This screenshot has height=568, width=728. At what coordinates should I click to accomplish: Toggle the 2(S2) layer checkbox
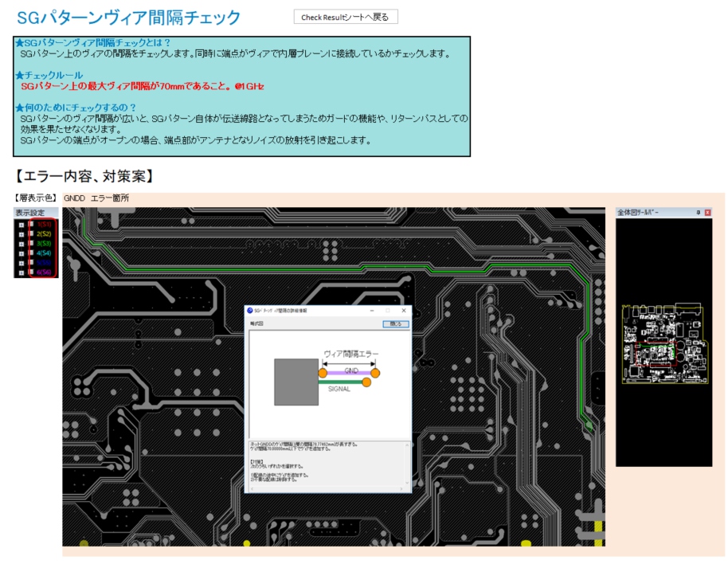[31, 234]
